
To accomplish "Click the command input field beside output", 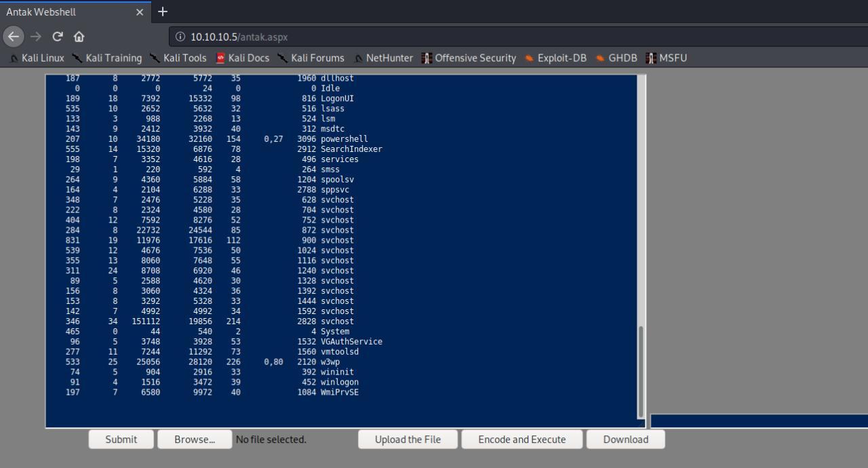I will point(759,421).
